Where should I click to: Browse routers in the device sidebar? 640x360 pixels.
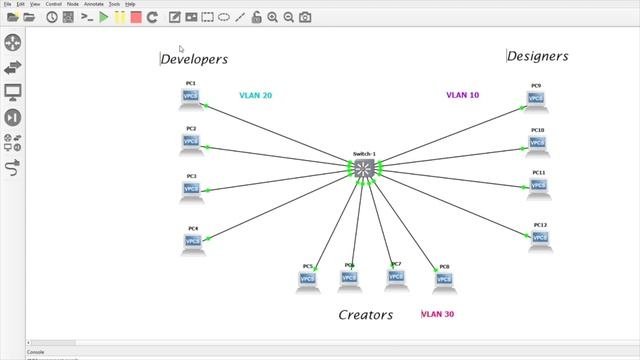[x=13, y=42]
